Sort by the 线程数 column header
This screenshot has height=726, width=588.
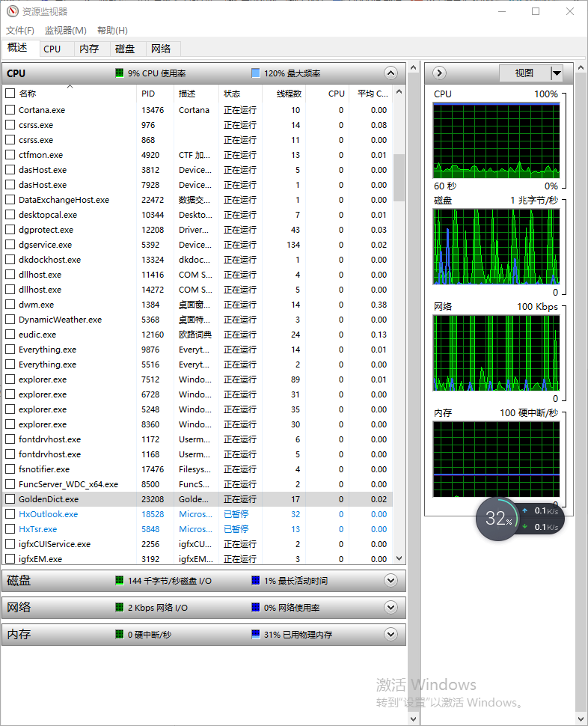click(x=283, y=93)
